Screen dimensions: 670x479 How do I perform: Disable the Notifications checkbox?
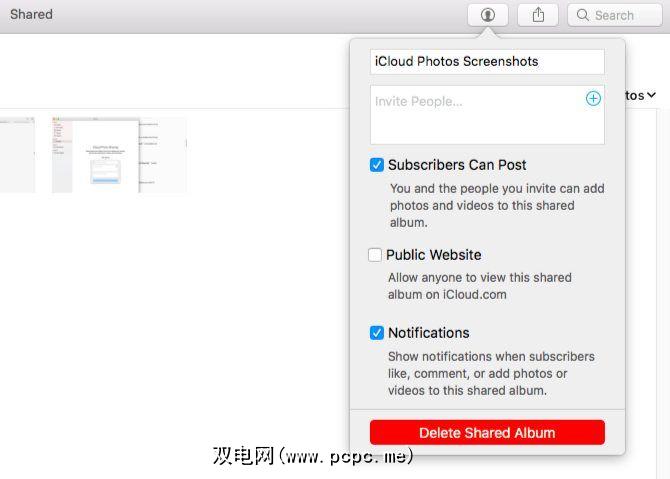coord(376,333)
